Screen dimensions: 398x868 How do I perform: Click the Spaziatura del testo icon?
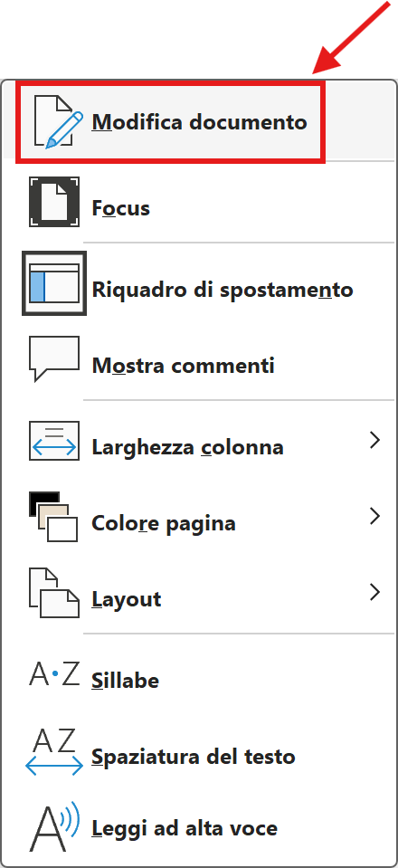click(54, 751)
